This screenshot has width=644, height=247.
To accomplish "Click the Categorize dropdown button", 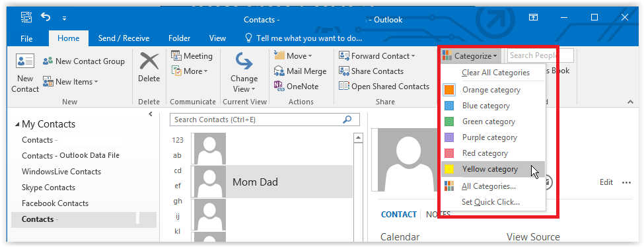I will coord(471,56).
